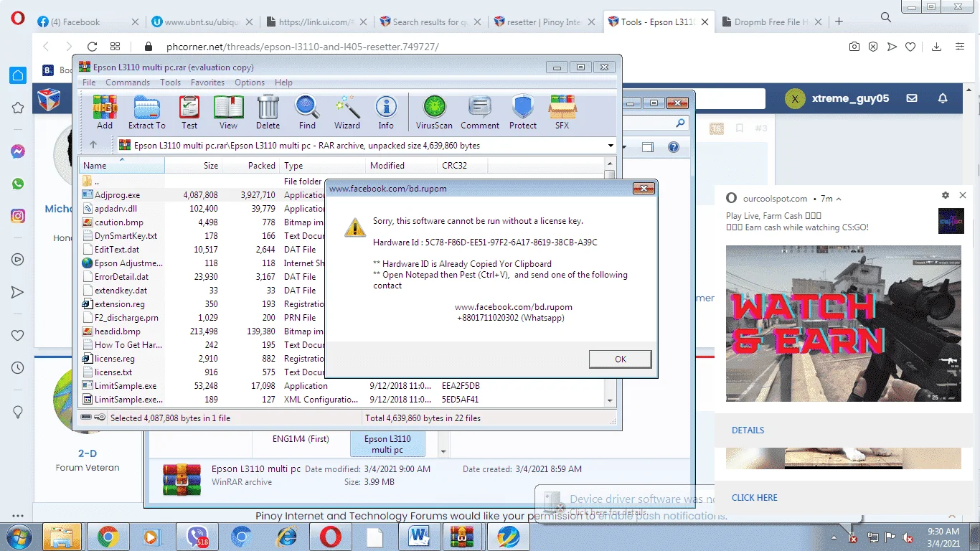Open WinRAR File menu
Image resolution: width=980 pixels, height=551 pixels.
click(89, 83)
